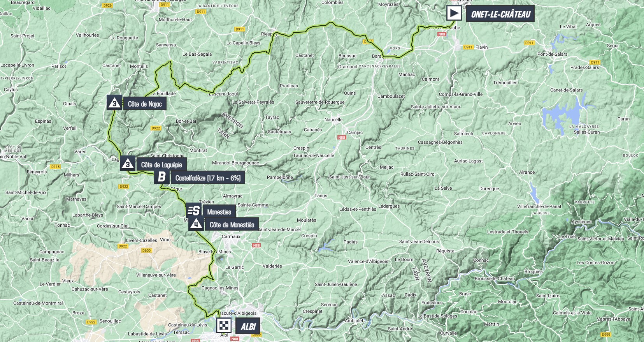The height and width of the screenshot is (342, 644).
Task: Open the Côte de Laguépie label
Action: [x=161, y=165]
